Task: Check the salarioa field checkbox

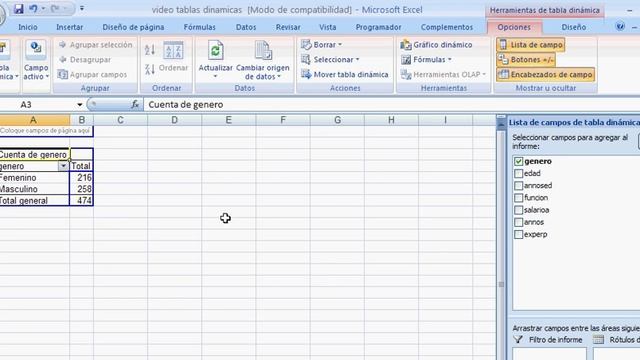Action: (x=518, y=210)
